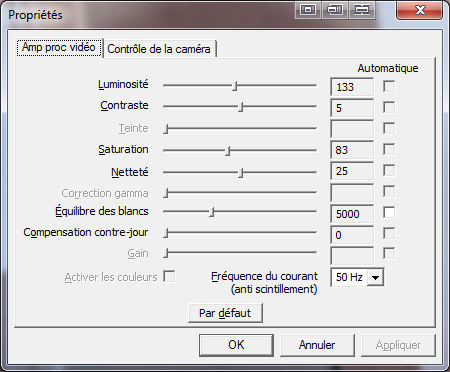Check Automatique for Compensation contre-jour

pyautogui.click(x=389, y=233)
